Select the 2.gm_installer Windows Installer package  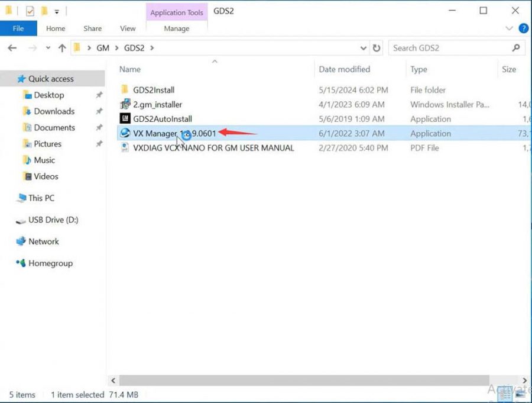157,104
